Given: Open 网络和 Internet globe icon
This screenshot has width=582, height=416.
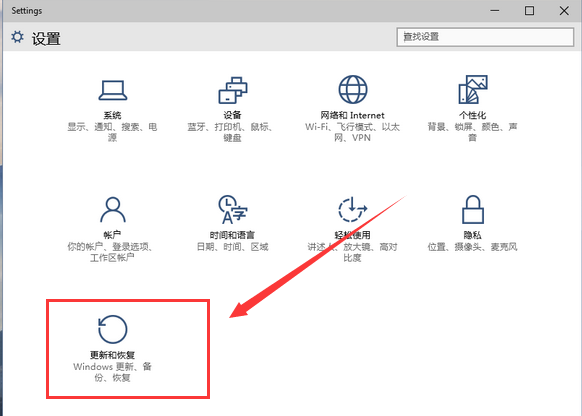Looking at the screenshot, I should click(x=353, y=89).
